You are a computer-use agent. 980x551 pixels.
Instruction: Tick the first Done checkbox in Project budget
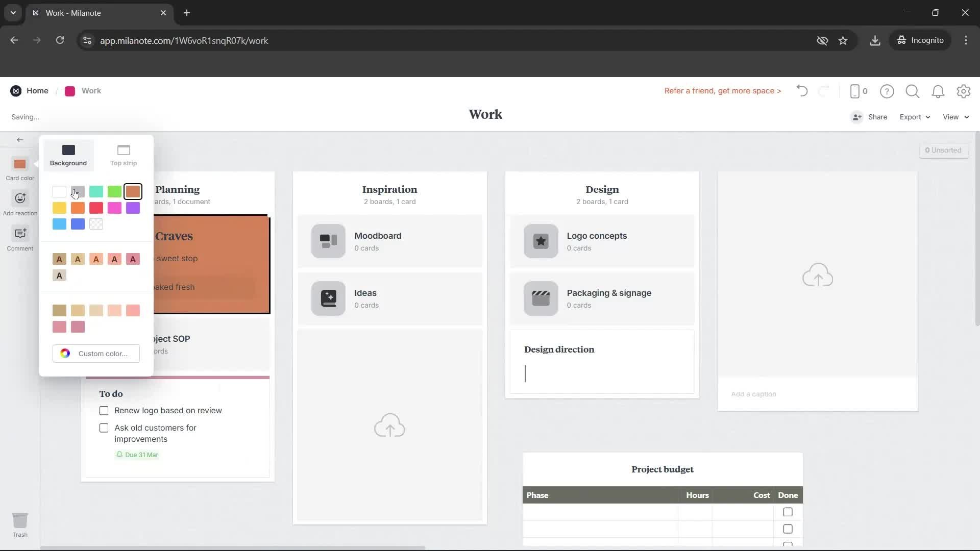(787, 512)
